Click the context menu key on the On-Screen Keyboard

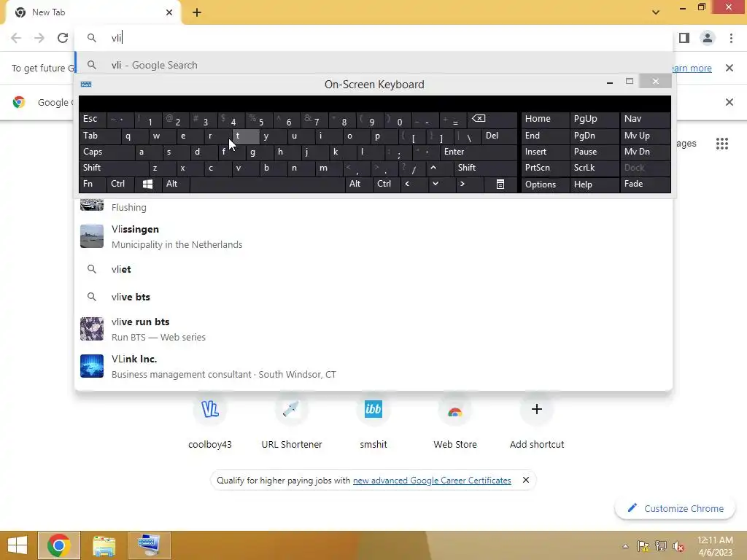click(x=500, y=184)
